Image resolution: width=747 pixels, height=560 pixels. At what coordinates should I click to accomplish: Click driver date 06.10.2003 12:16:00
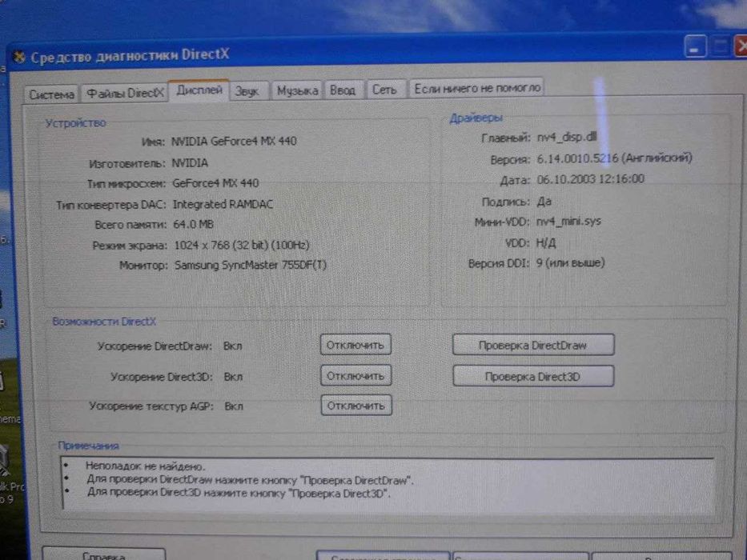[591, 179]
